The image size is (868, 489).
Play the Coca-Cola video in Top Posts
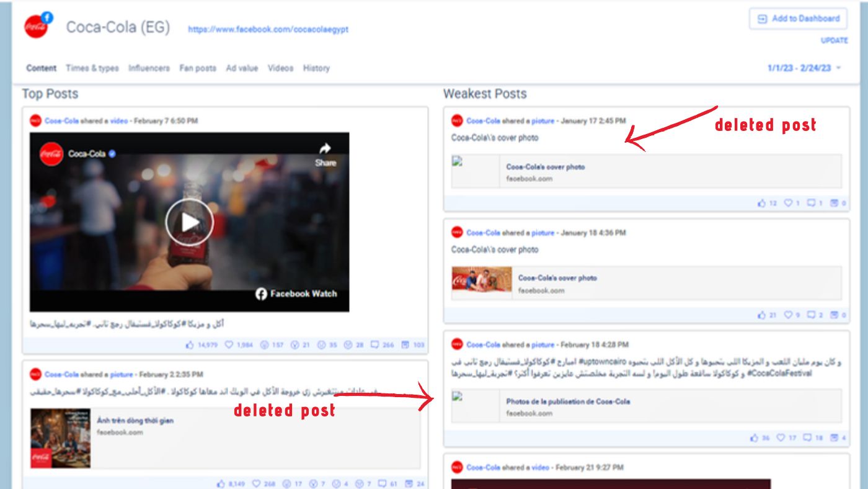coord(189,222)
